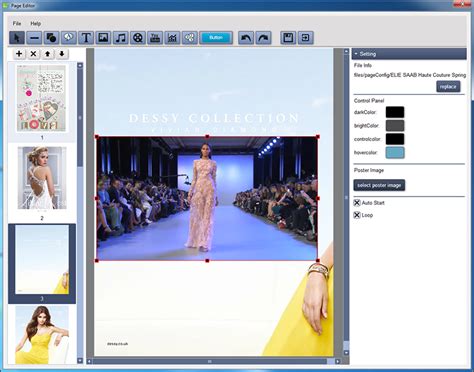Select the callout bubble tool

[69, 38]
